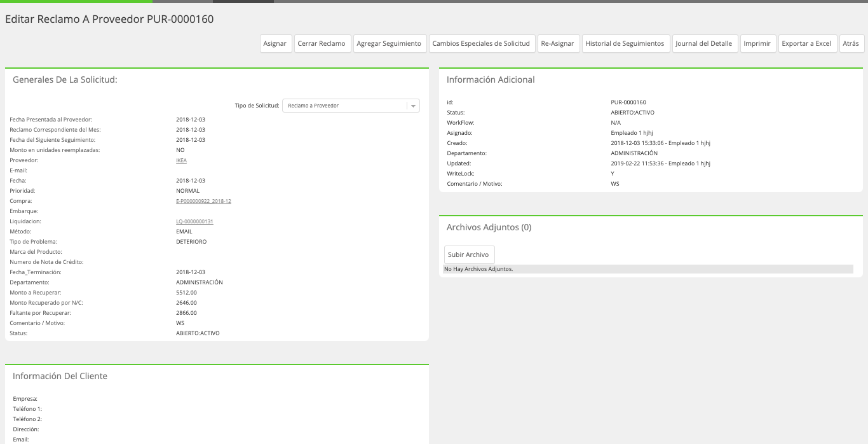The width and height of the screenshot is (868, 444).
Task: Select Faltante por Recuperar value 2866.00
Action: (186, 313)
